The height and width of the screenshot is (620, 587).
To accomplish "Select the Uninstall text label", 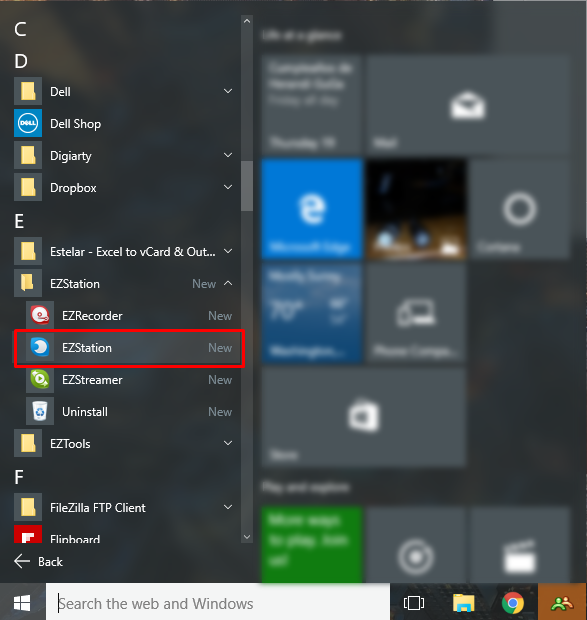I will (85, 412).
